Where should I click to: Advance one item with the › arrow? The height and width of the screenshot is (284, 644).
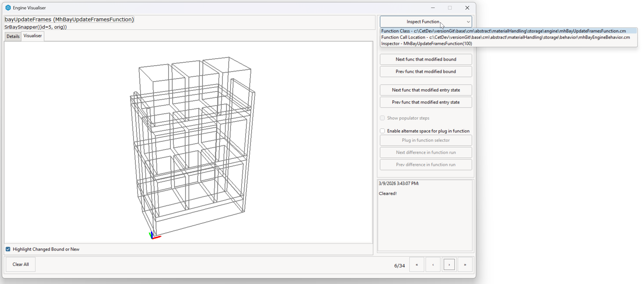pyautogui.click(x=449, y=265)
